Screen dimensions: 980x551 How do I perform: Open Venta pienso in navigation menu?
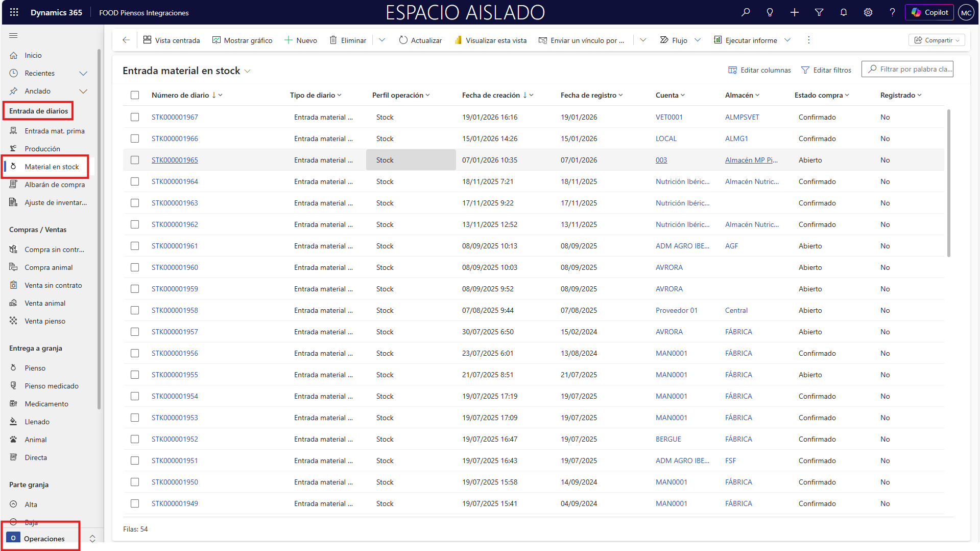pyautogui.click(x=45, y=321)
